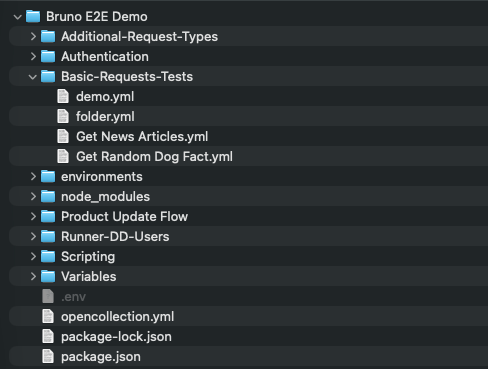Expand the Runner-DD-Users folder chevron
Screen dimensions: 488x369
(33, 236)
